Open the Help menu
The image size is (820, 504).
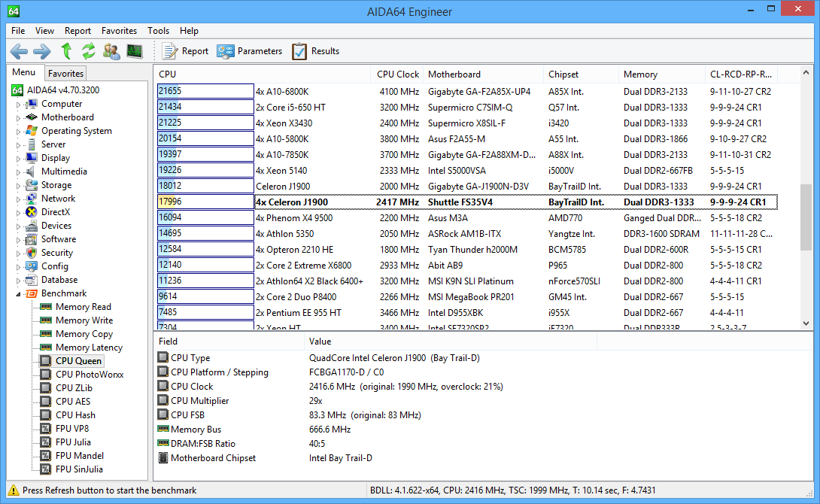pos(189,31)
